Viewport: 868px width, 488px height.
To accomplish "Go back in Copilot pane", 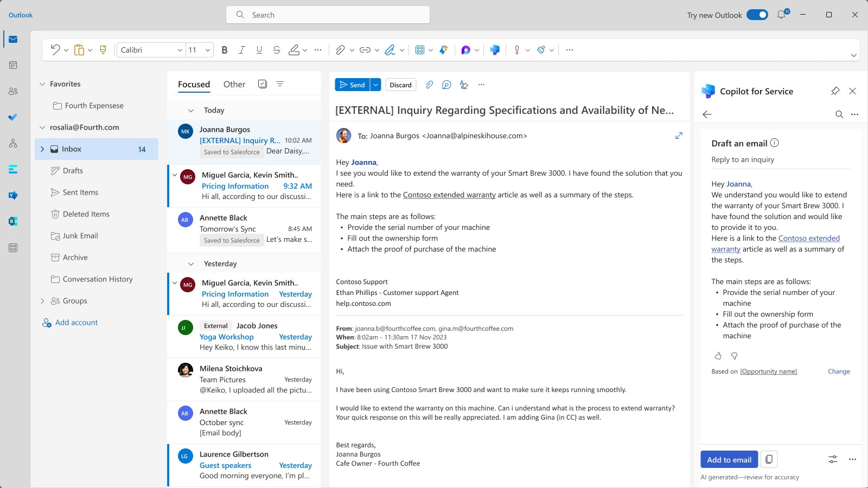I will [x=707, y=114].
